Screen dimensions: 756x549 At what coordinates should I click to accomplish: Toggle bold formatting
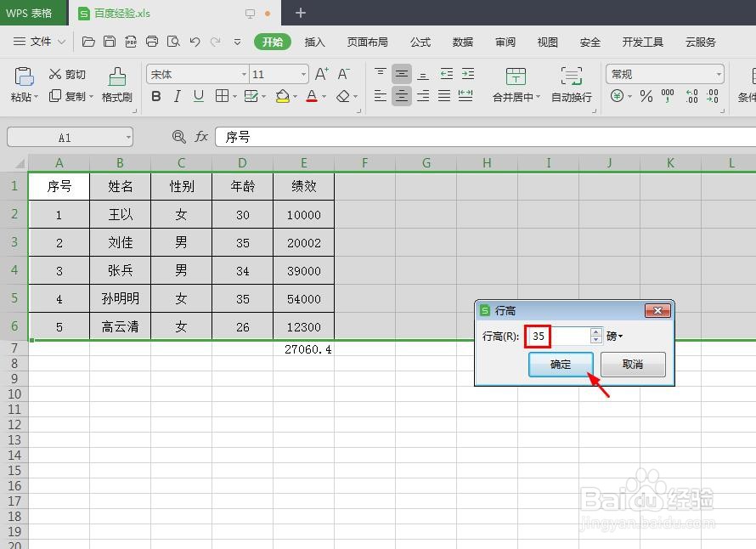(x=155, y=96)
